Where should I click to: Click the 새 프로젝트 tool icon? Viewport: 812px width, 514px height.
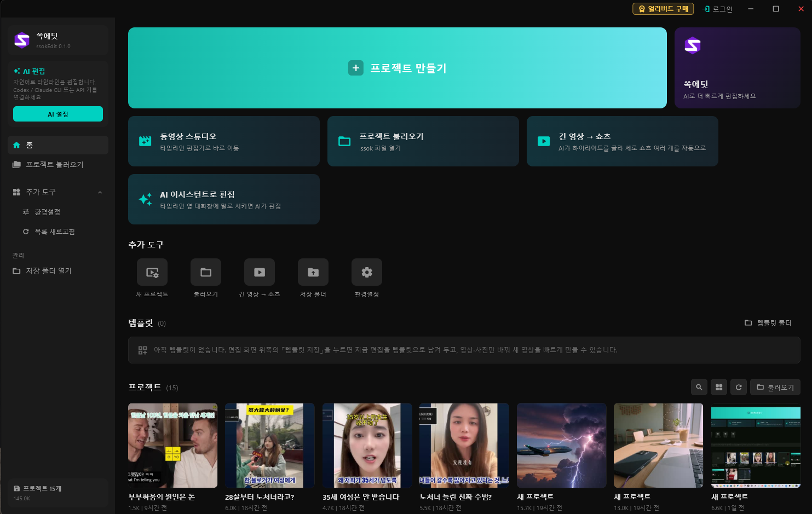[152, 272]
